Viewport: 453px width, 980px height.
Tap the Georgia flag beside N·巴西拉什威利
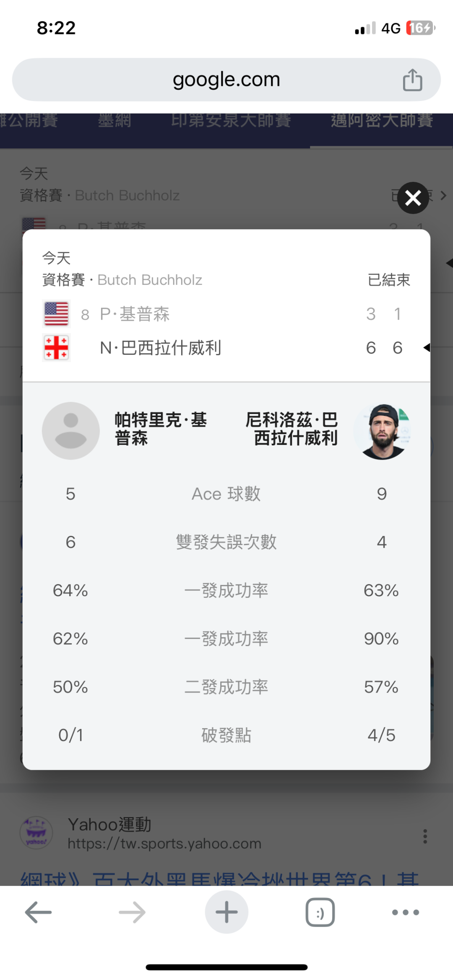(x=57, y=348)
